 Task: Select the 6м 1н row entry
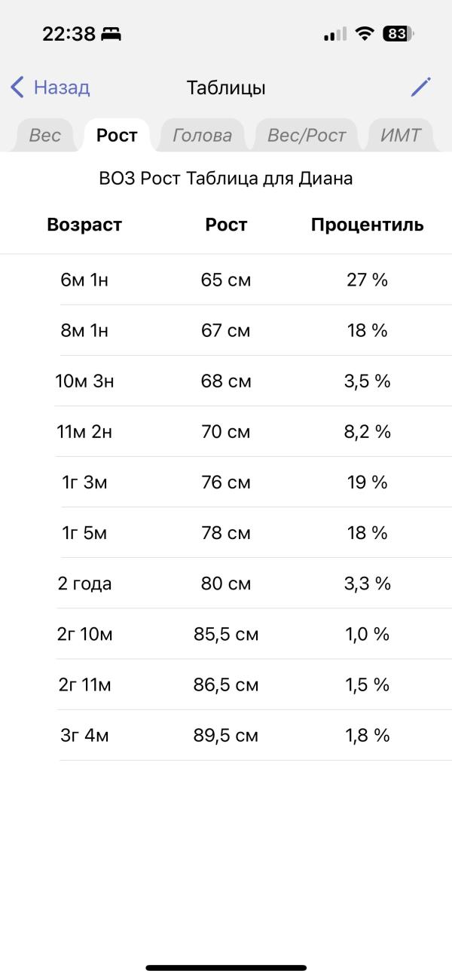(x=226, y=280)
